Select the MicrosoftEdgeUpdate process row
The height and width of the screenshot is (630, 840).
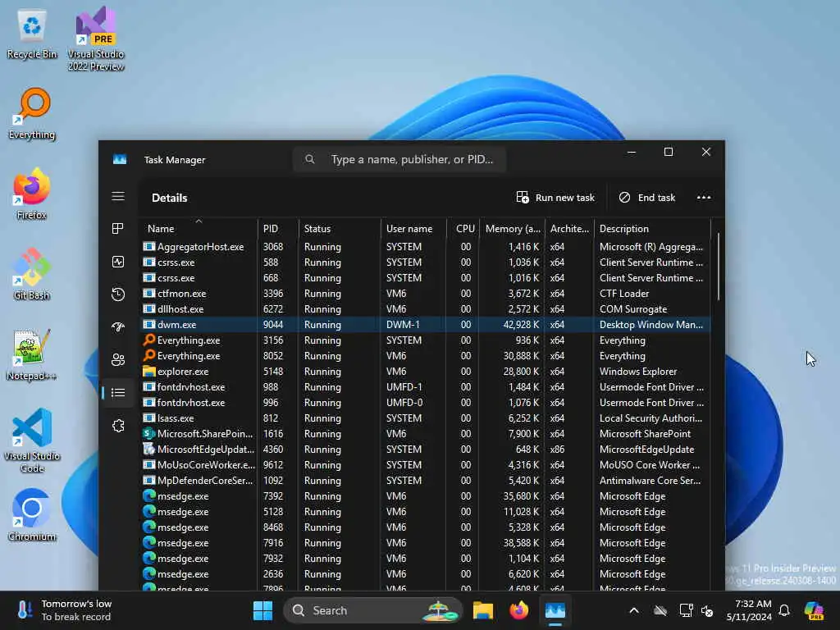point(426,449)
